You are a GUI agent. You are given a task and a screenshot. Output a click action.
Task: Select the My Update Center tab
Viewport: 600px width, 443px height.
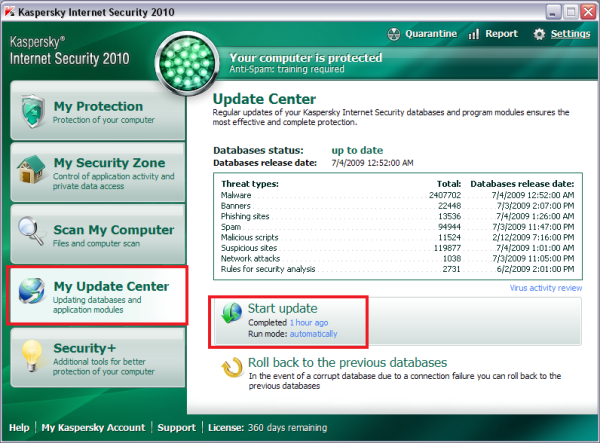point(98,295)
